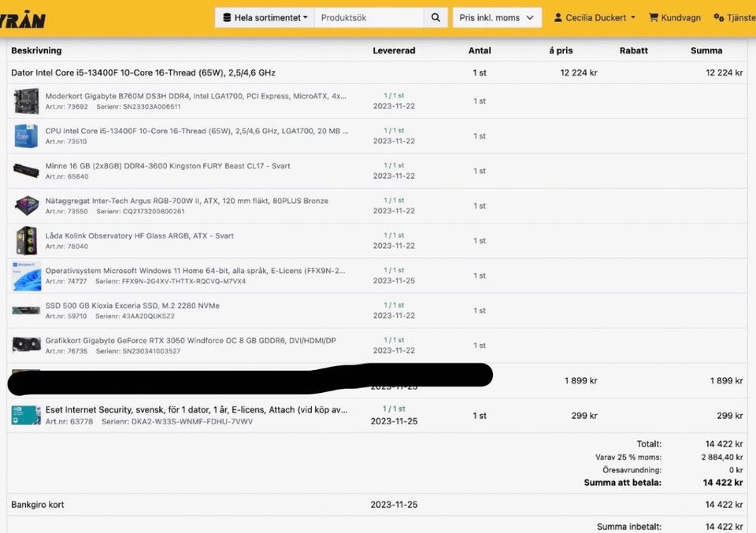Viewport: 756px width, 533px height.
Task: Open Grafikkort Gigabyte GeForce RTX 3050 link
Action: 191,340
